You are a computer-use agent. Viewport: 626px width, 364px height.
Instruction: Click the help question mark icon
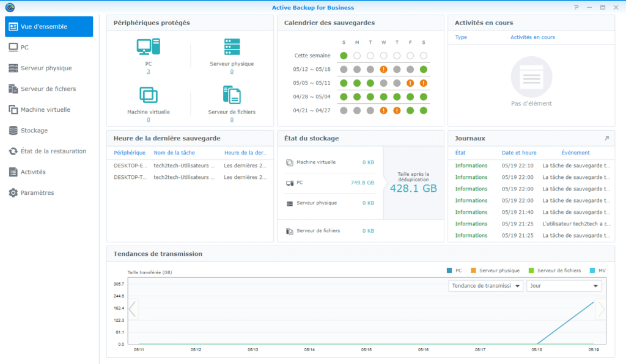tap(576, 7)
